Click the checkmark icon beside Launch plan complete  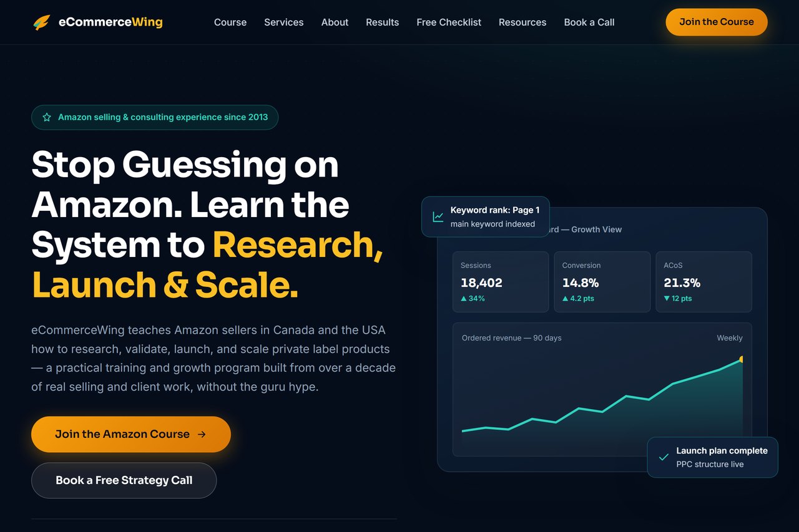tap(664, 457)
